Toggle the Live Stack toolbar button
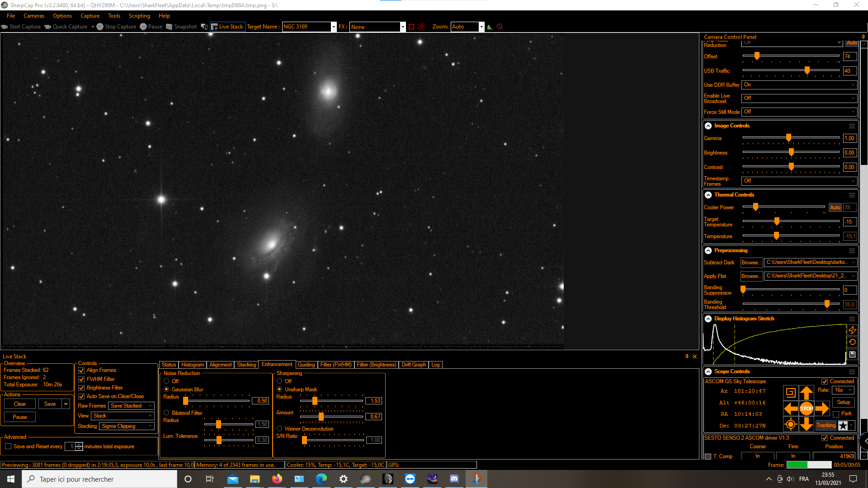This screenshot has height=488, width=868. pos(227,27)
